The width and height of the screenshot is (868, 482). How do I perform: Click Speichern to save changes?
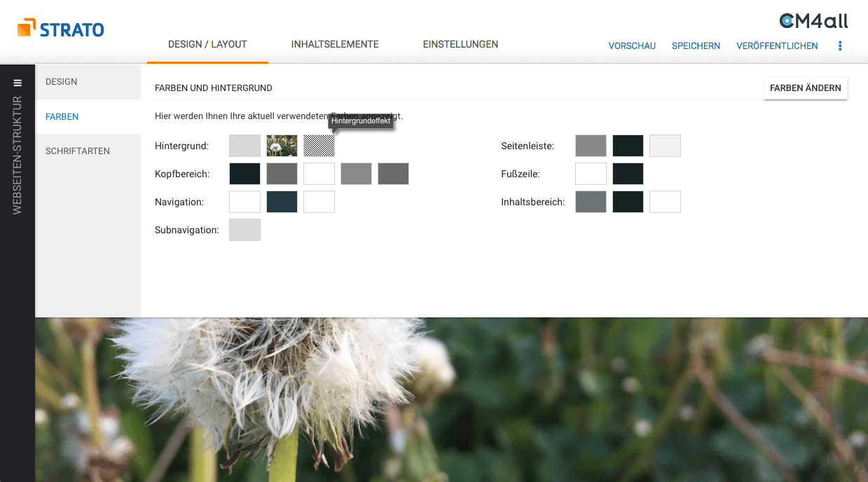[696, 46]
